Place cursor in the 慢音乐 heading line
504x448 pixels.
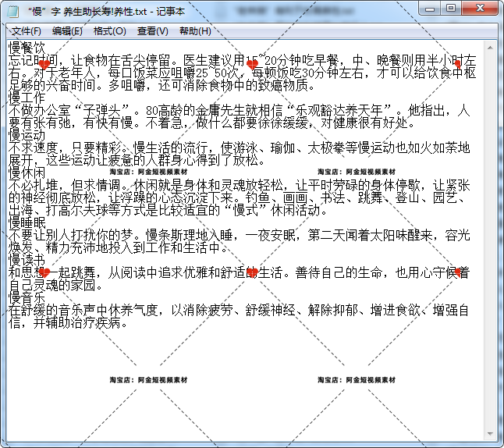point(27,297)
